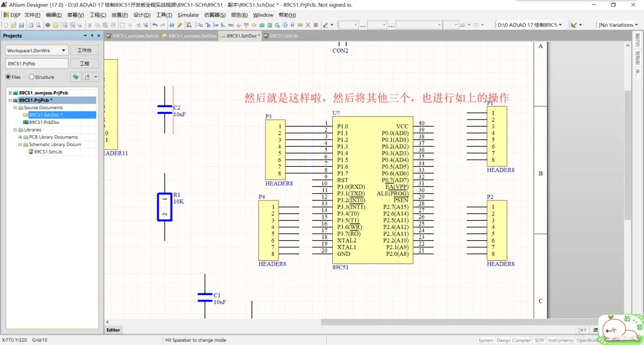Switch to the 89C51_sumjess.SchDoc tab
The width and height of the screenshot is (644, 345).
click(x=189, y=36)
